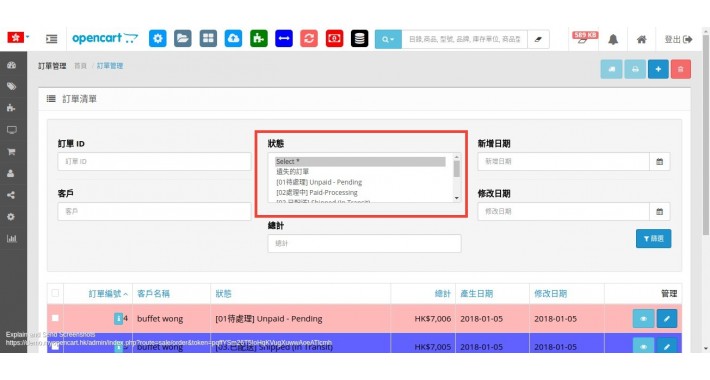710x380 pixels.
Task: Open the dashboard icon in sidebar
Action: 11,65
